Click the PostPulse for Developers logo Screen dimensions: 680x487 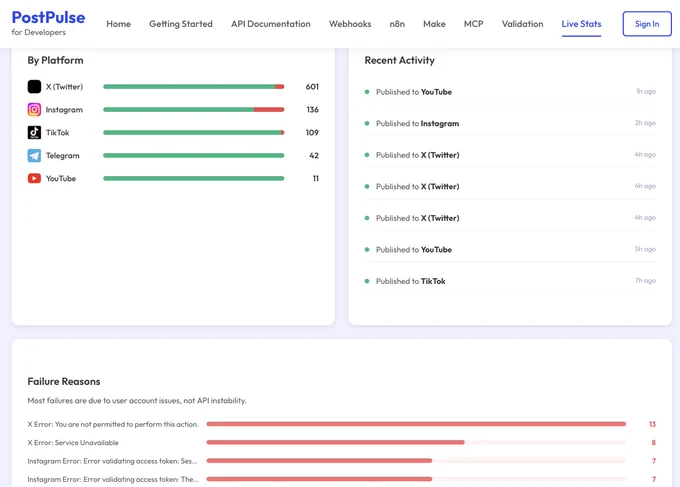pos(48,23)
